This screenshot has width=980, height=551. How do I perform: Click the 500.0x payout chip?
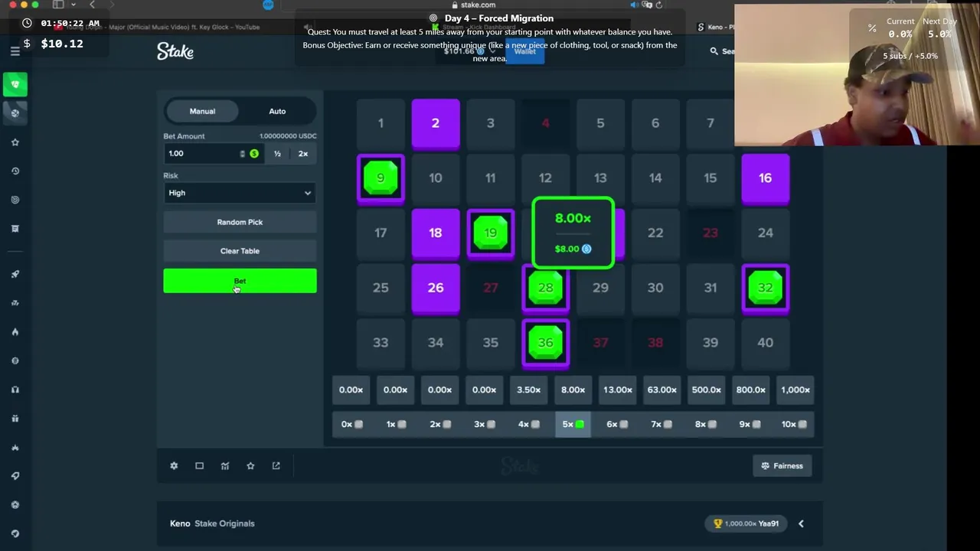706,390
